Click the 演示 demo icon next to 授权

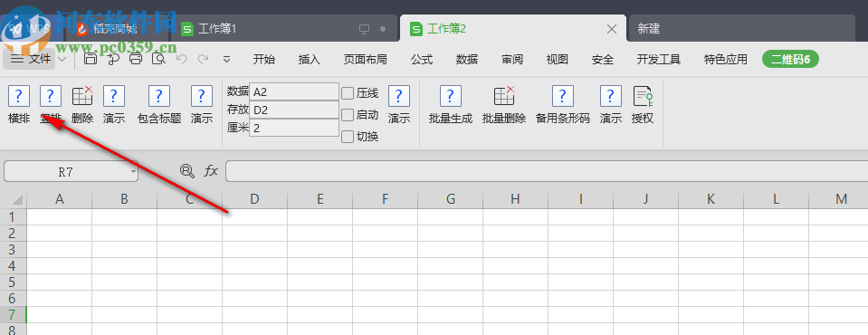click(611, 96)
